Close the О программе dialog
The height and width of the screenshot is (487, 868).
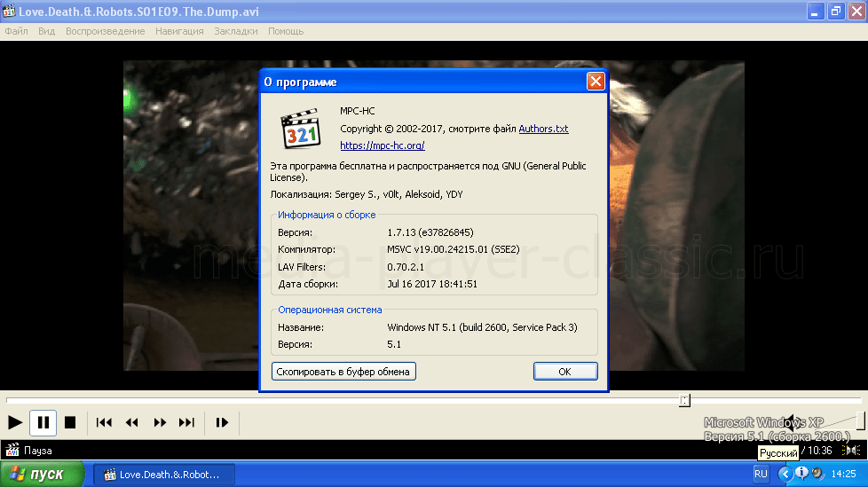[x=596, y=82]
